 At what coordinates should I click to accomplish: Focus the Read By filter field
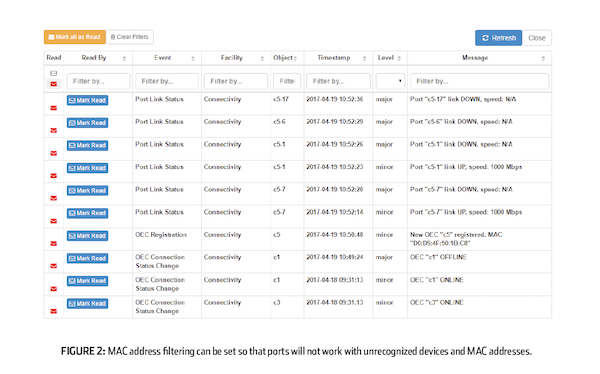98,81
